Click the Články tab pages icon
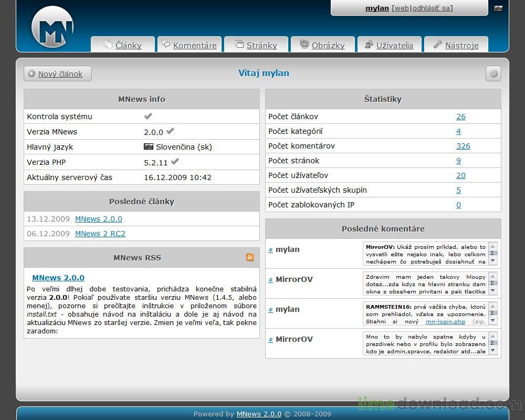 pos(108,44)
